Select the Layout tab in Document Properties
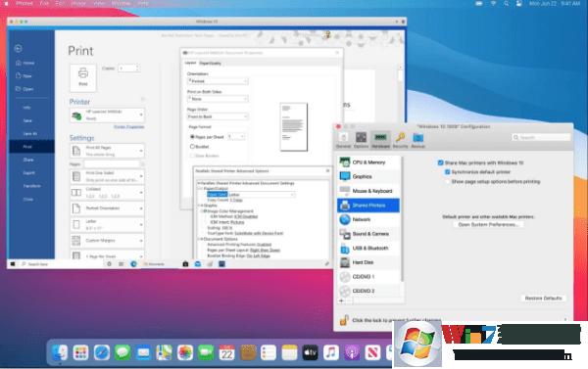588x369 pixels. (190, 63)
